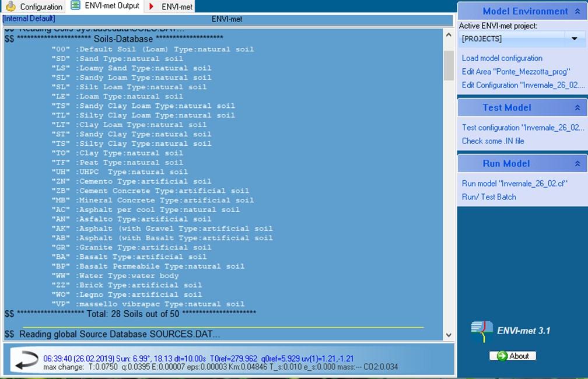The width and height of the screenshot is (588, 379).
Task: Click Run/ Test Batch link
Action: point(489,197)
